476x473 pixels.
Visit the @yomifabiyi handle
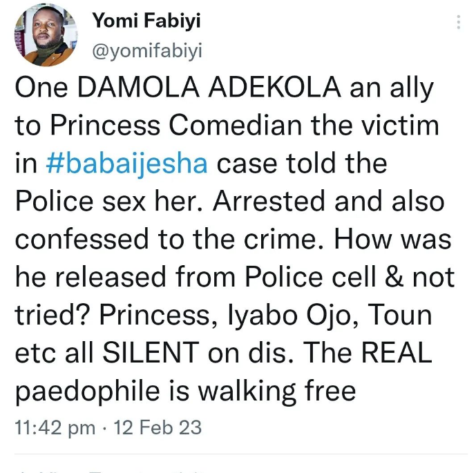[147, 52]
